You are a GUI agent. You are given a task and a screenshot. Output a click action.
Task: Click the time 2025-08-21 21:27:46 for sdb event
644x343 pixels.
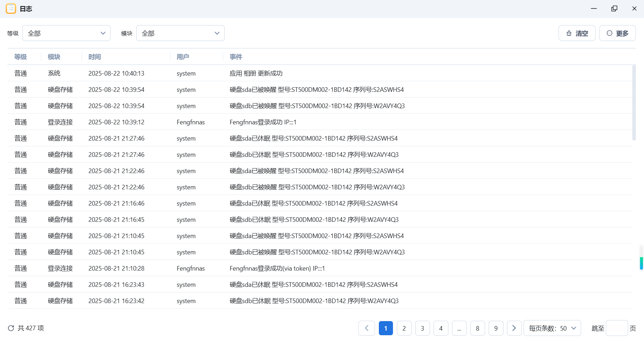116,155
